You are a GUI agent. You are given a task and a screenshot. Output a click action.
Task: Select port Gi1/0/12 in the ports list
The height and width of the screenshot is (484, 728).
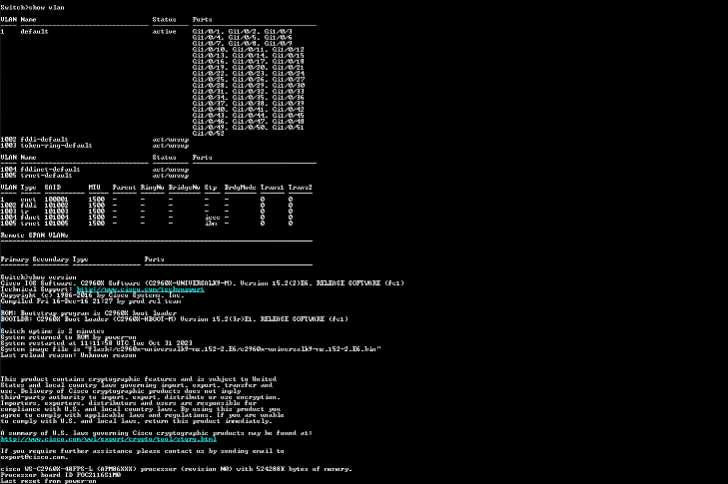pyautogui.click(x=288, y=49)
